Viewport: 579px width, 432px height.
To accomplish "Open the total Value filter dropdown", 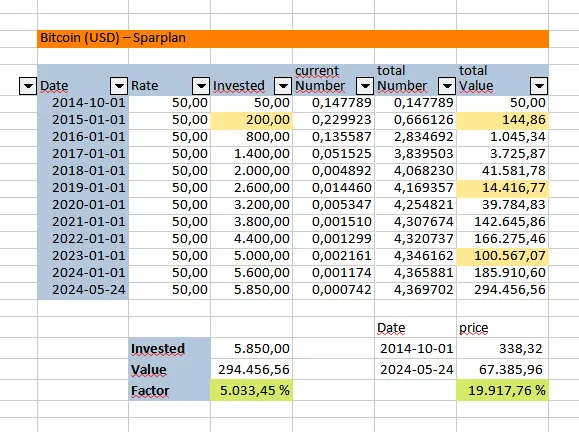I will [539, 86].
